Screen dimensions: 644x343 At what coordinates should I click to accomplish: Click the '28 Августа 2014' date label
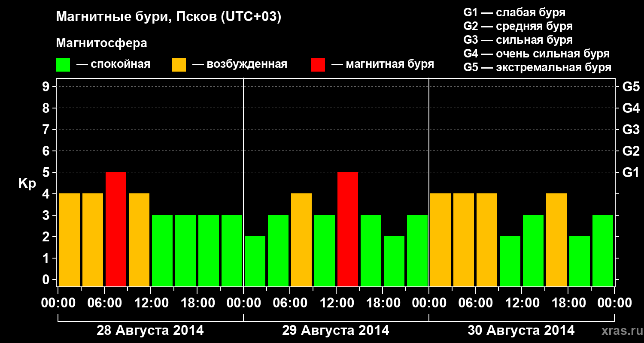coord(150,331)
